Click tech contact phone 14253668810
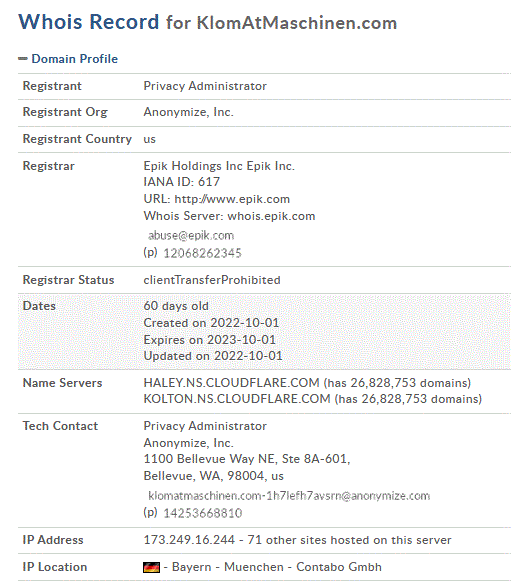This screenshot has height=585, width=511. [x=203, y=513]
